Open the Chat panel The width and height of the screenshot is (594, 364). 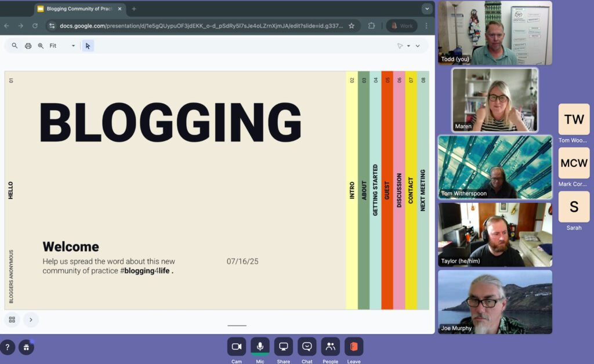tap(306, 347)
